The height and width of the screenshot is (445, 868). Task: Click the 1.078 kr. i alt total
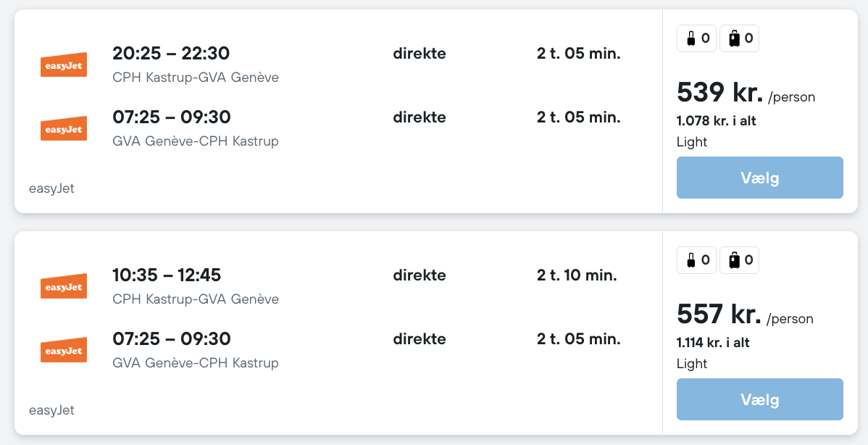(717, 121)
